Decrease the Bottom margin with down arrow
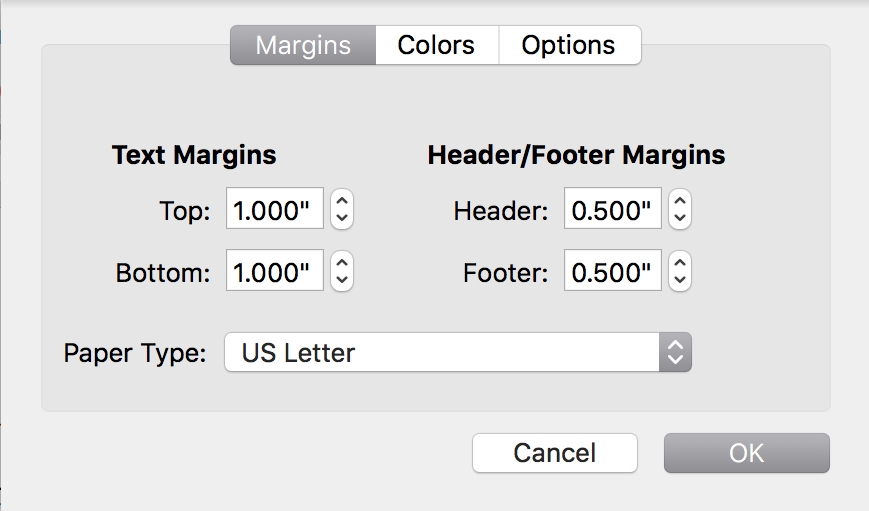The image size is (869, 511). pos(342,280)
